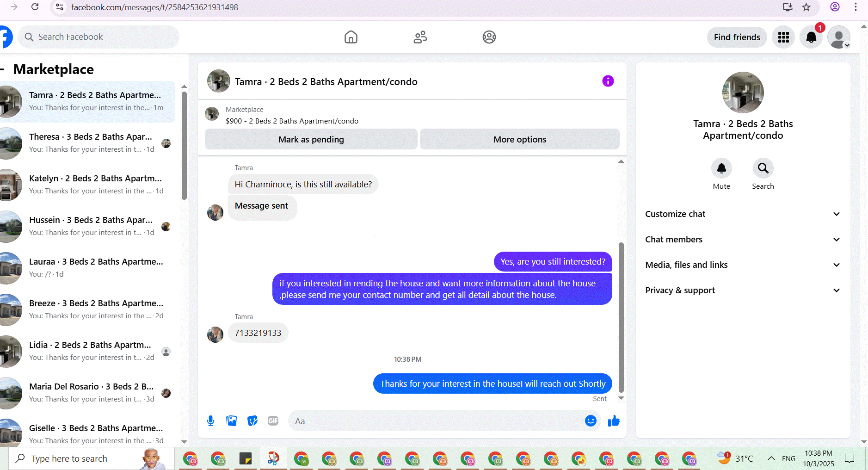Click the install app icon in address bar
This screenshot has width=868, height=470.
click(x=788, y=7)
